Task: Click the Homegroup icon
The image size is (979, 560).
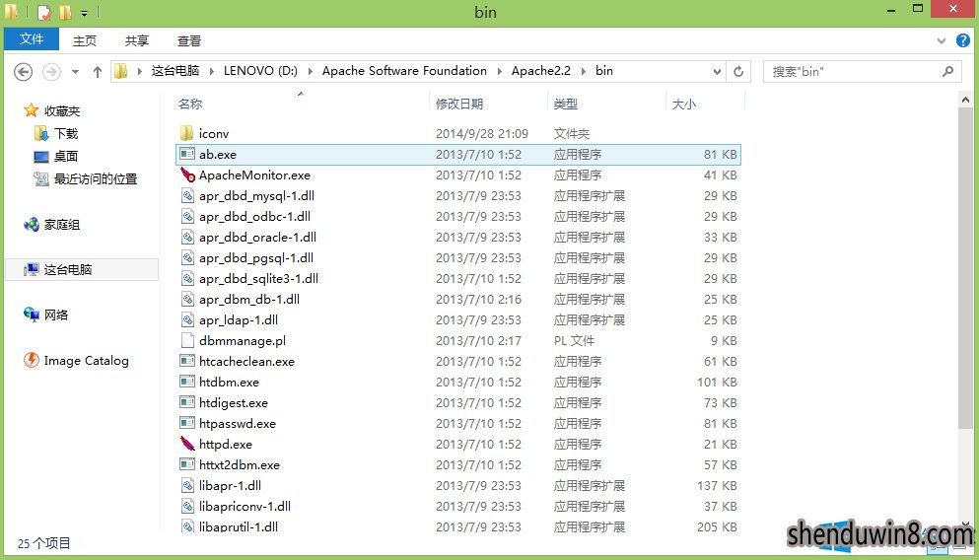Action: coord(32,224)
